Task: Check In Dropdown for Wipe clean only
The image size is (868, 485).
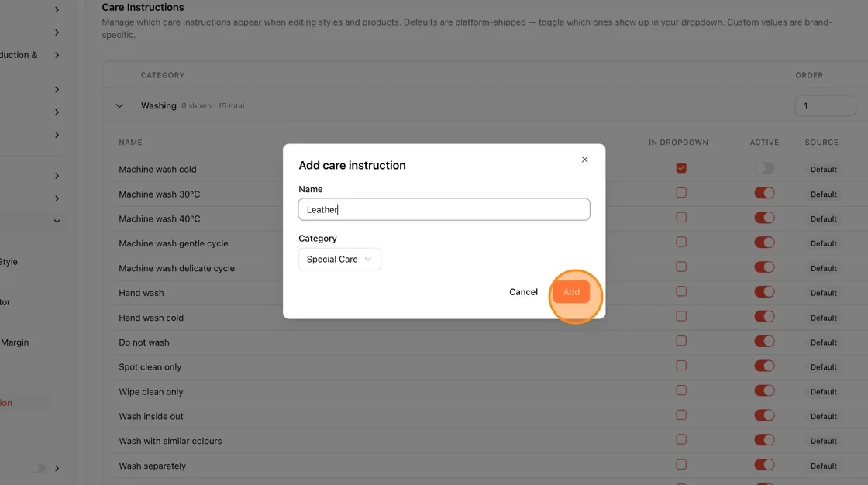Action: 681,390
